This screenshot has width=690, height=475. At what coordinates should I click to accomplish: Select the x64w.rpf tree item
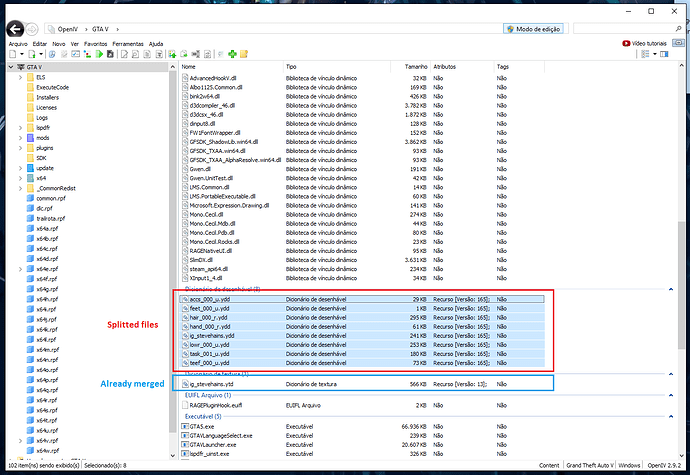pyautogui.click(x=48, y=450)
